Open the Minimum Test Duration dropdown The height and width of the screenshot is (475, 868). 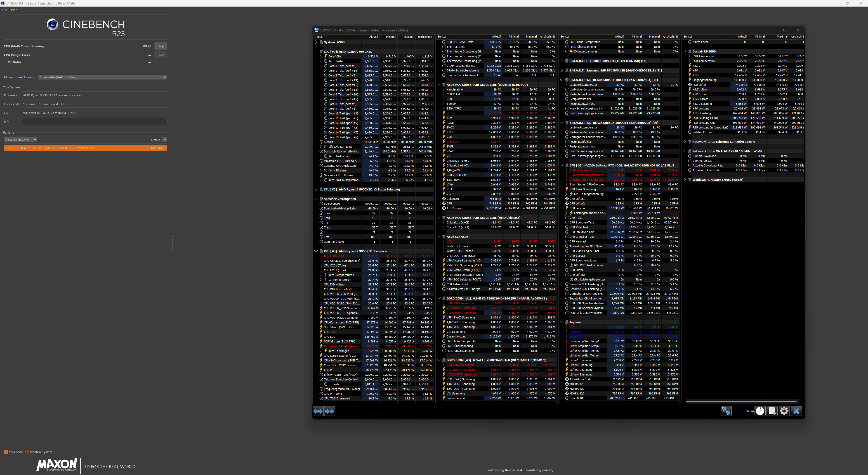point(164,77)
